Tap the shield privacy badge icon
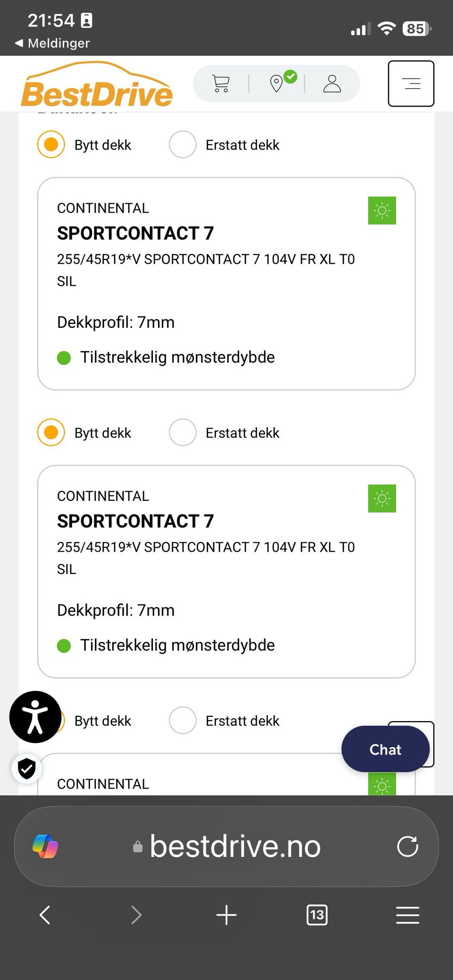The image size is (453, 980). tap(27, 769)
